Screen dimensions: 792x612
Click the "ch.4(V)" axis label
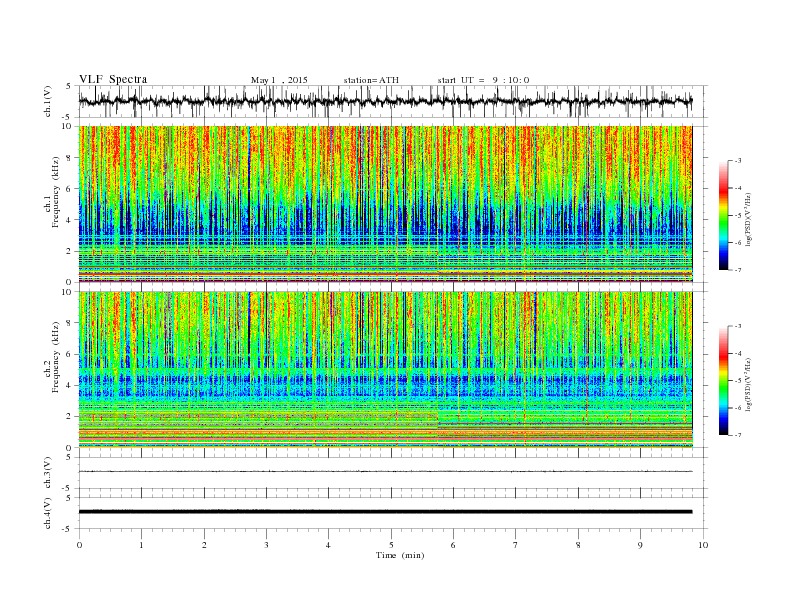[x=48, y=513]
